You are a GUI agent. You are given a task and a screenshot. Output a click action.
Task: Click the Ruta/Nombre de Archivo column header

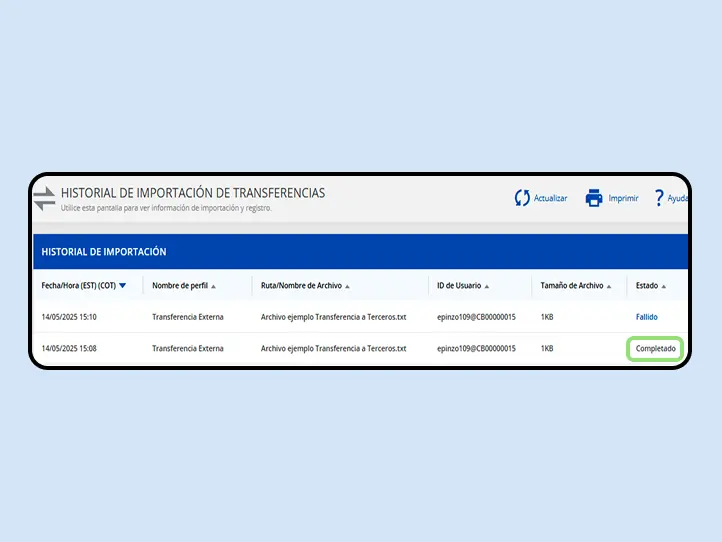tap(301, 286)
